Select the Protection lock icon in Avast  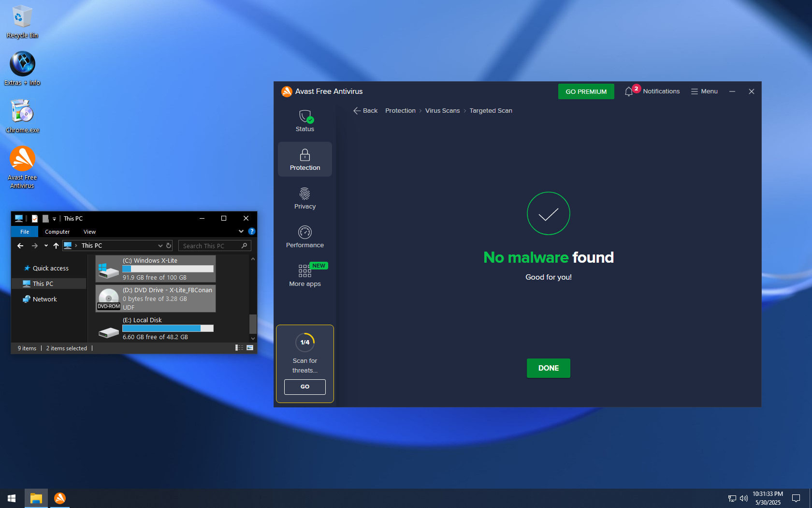[305, 155]
